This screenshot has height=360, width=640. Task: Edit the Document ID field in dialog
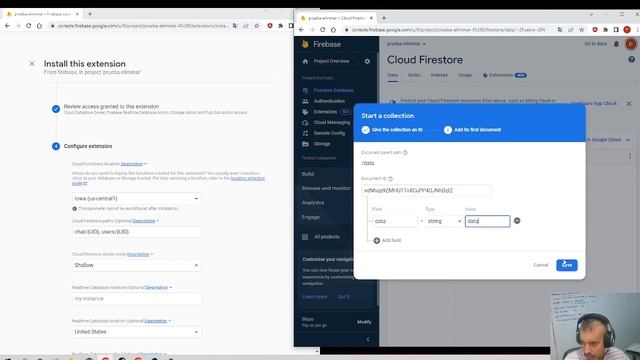(x=426, y=191)
